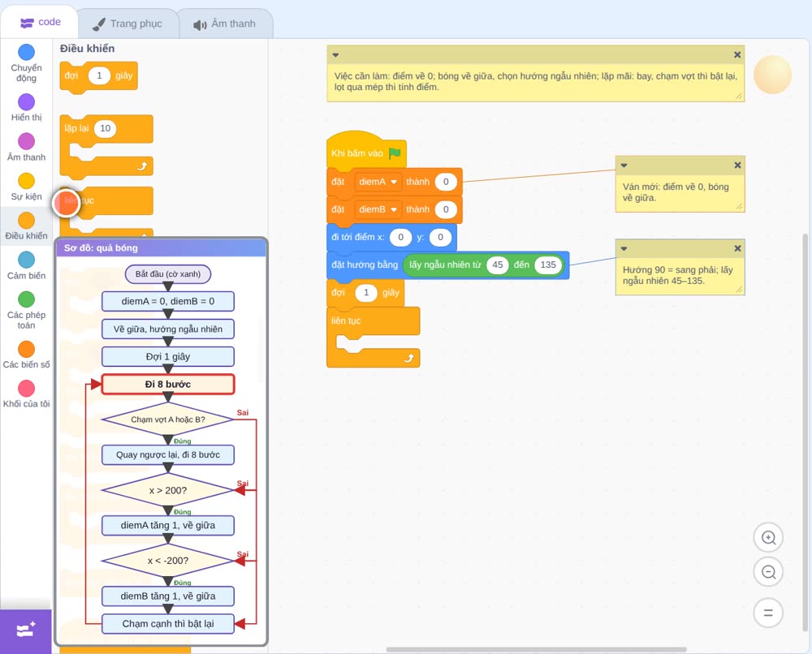The height and width of the screenshot is (654, 812).
Task: Open the Hiển thị block category
Action: point(26,108)
